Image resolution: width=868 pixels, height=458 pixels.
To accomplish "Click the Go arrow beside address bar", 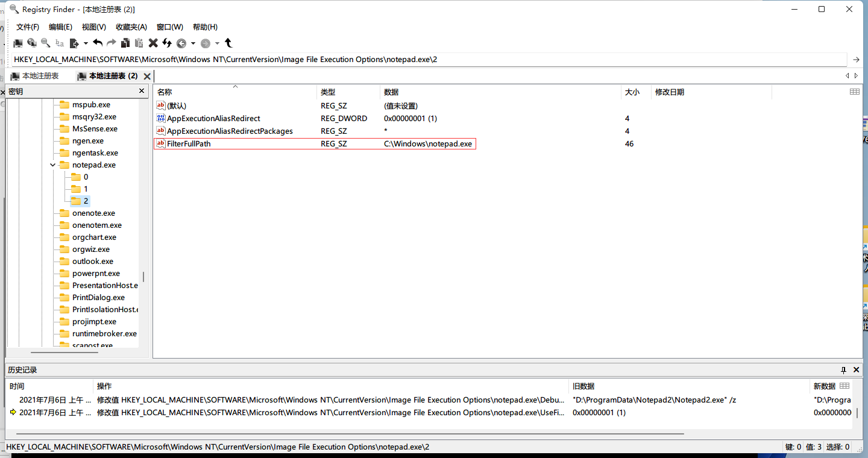I will click(856, 60).
